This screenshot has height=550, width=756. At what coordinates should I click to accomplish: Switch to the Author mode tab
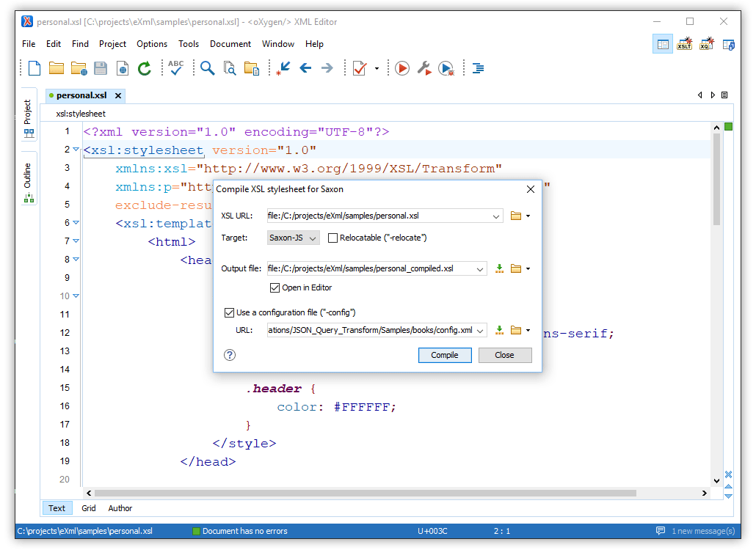point(120,508)
